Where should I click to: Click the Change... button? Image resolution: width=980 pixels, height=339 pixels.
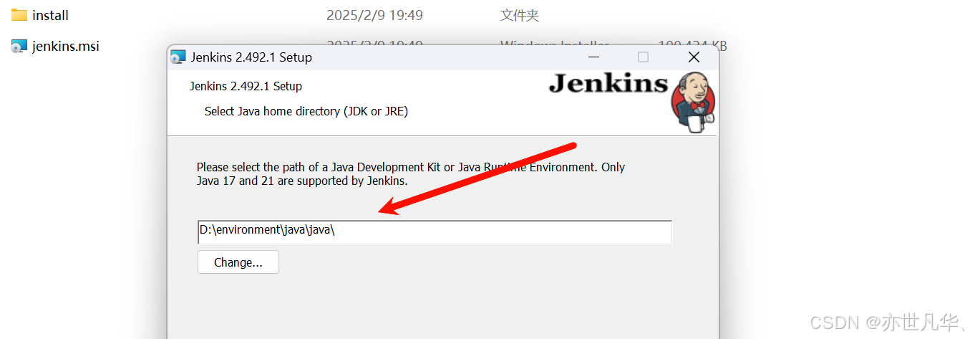point(238,262)
